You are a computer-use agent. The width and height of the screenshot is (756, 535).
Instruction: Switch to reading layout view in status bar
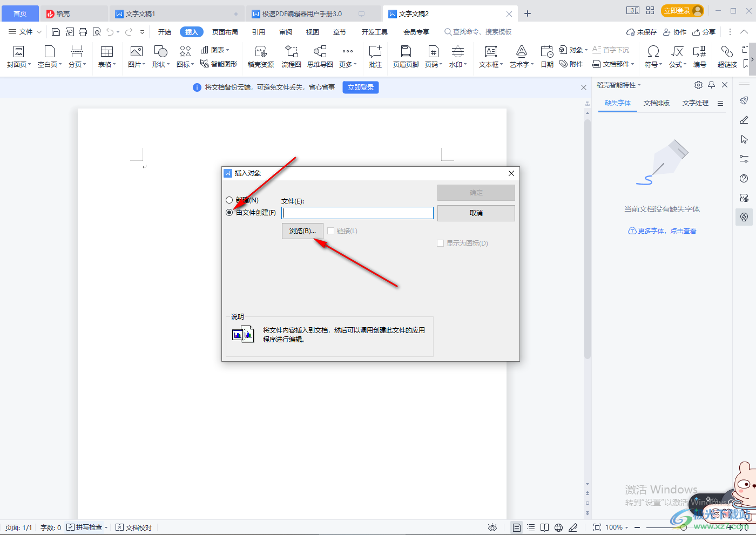coord(545,527)
